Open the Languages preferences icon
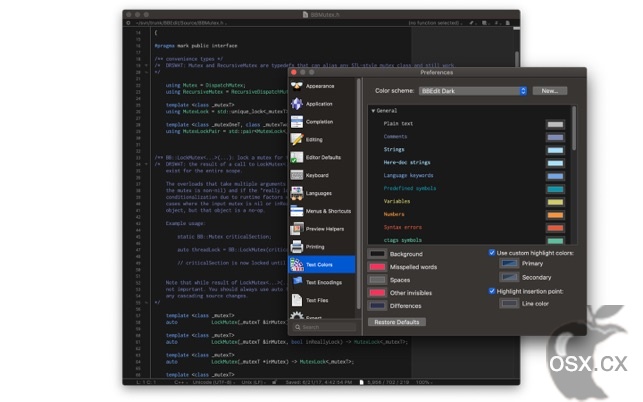This screenshot has width=643, height=402. (296, 193)
